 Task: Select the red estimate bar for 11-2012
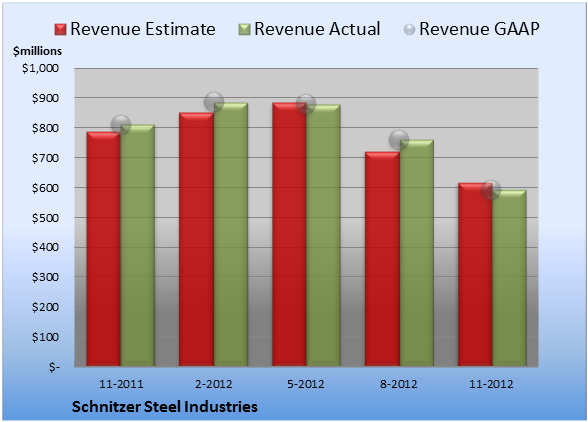point(475,274)
